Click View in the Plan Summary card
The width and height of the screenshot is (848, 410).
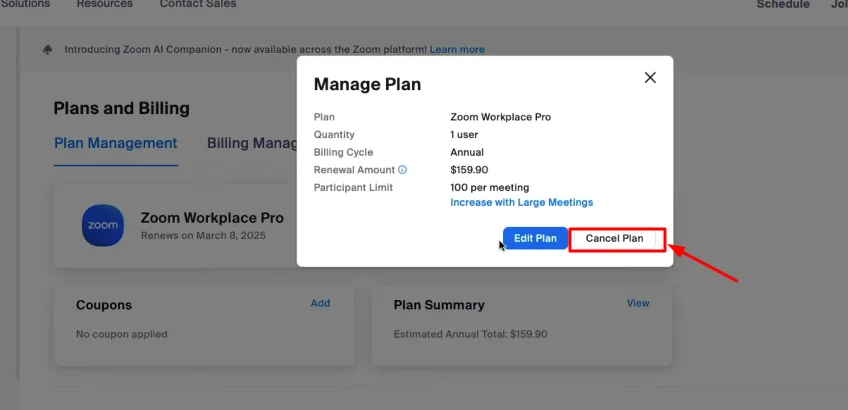(x=638, y=303)
